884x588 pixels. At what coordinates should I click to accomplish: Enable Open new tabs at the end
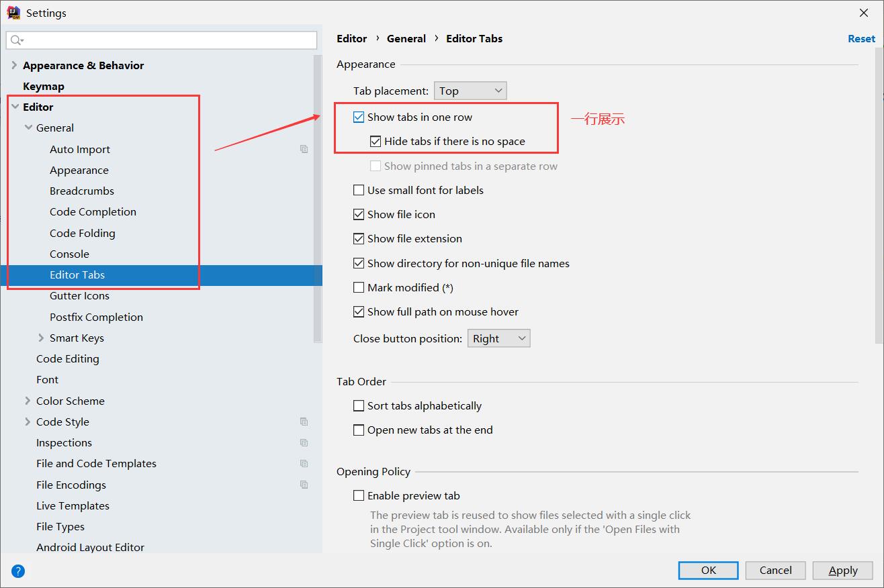359,430
